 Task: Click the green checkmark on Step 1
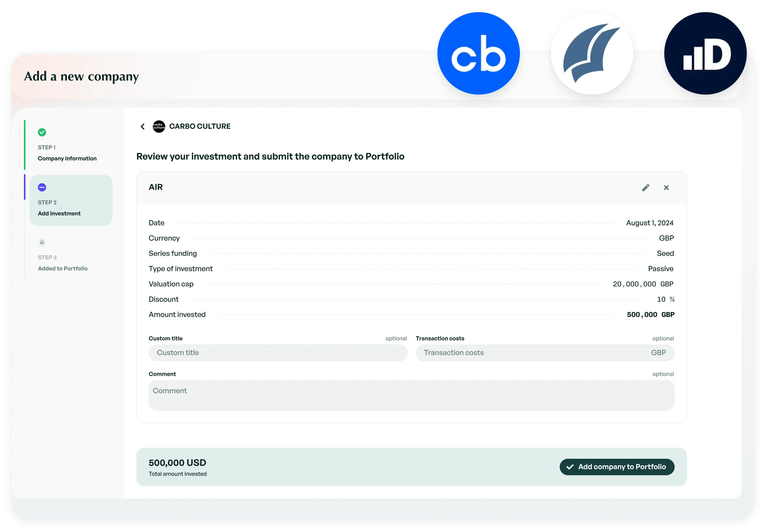[42, 132]
